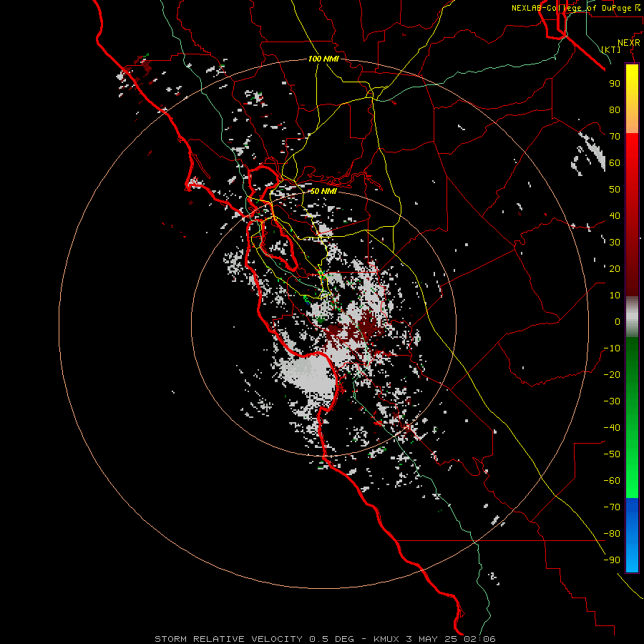The width and height of the screenshot is (644, 644).
Task: Click the STORM RELATIVE VELOCITY caption text
Action: pyautogui.click(x=228, y=639)
